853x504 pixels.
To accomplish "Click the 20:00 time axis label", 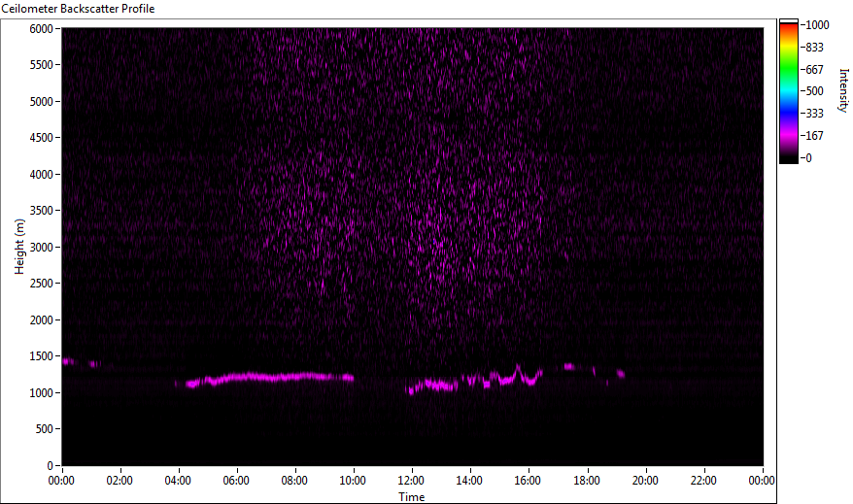I will (x=645, y=481).
